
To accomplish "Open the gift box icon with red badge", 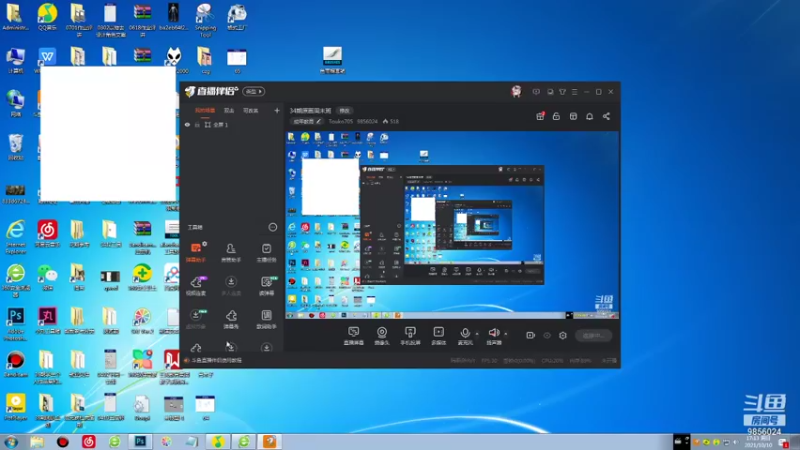I will coord(540,116).
